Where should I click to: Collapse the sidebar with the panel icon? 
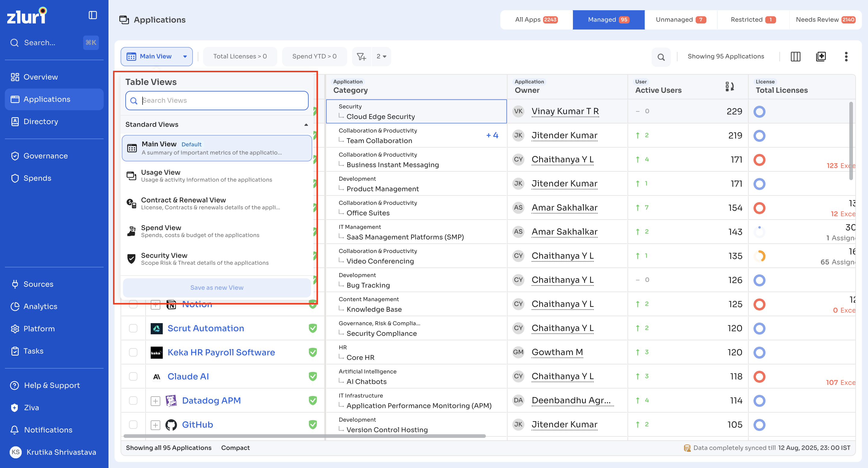(x=93, y=15)
